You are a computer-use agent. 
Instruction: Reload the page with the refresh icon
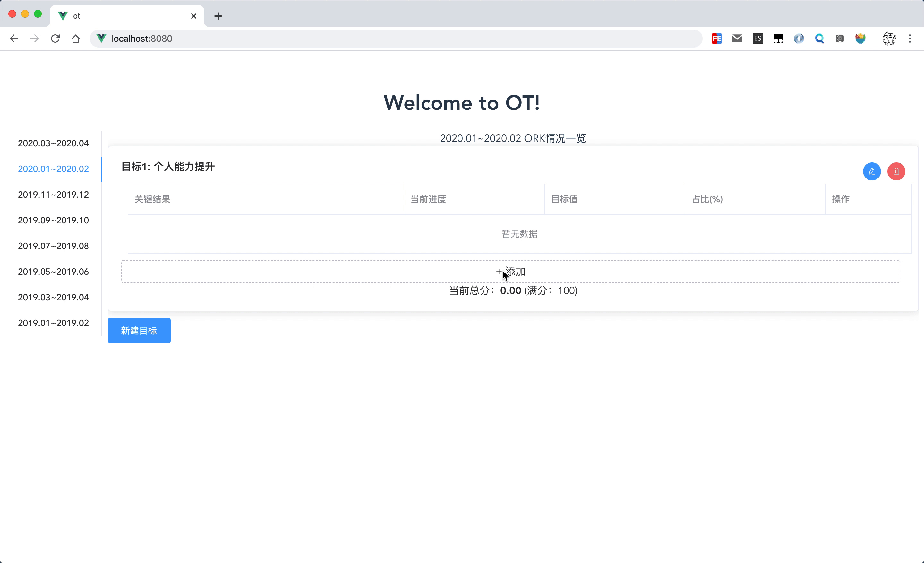pyautogui.click(x=55, y=39)
